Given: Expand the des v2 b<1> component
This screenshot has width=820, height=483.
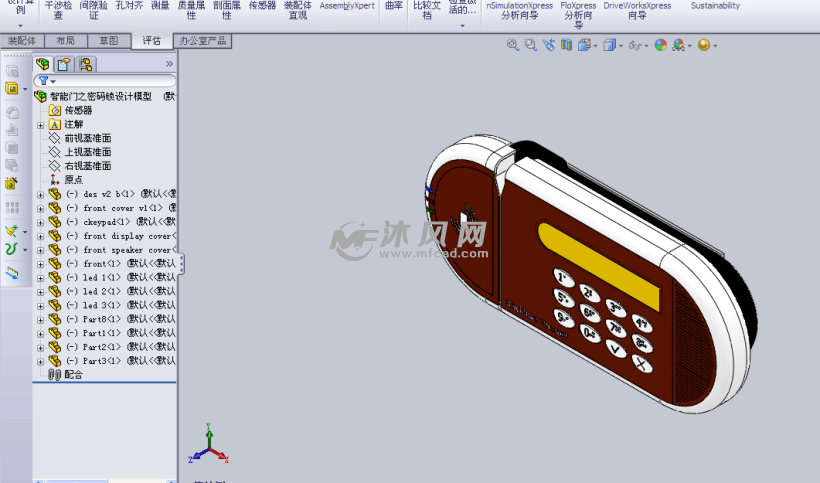Looking at the screenshot, I should click(x=40, y=194).
